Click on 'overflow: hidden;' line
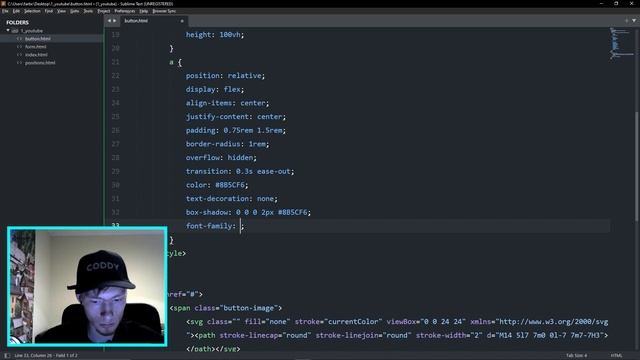 point(221,158)
